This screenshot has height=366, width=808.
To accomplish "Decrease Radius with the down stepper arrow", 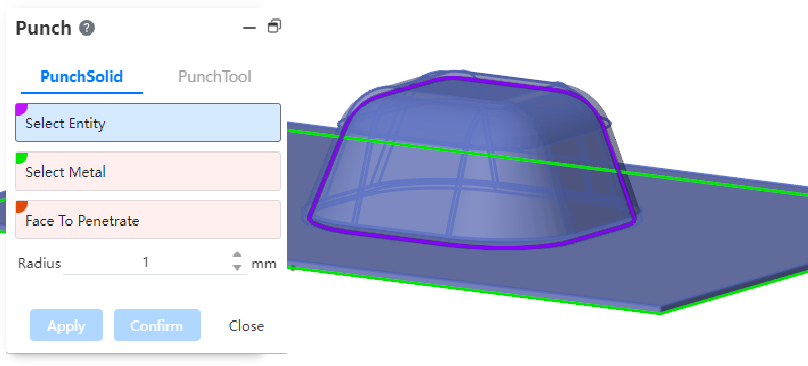I will pos(237,267).
